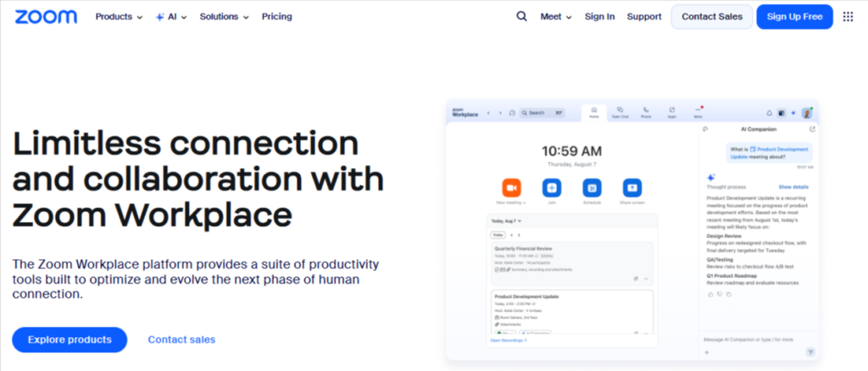Open the More tab with red dot
The height and width of the screenshot is (371, 868).
click(x=698, y=113)
